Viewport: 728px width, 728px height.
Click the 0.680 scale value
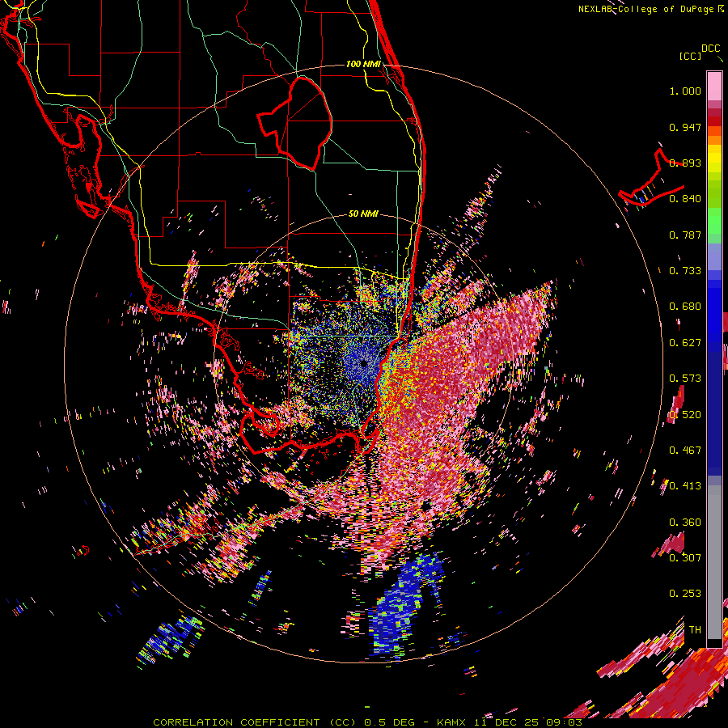pyautogui.click(x=685, y=307)
